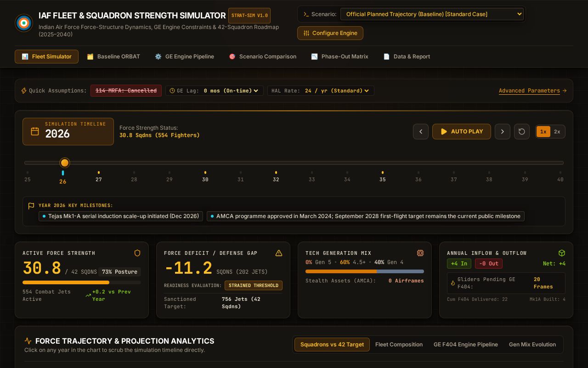
Task: Set playback speed to 1x
Action: 543,132
